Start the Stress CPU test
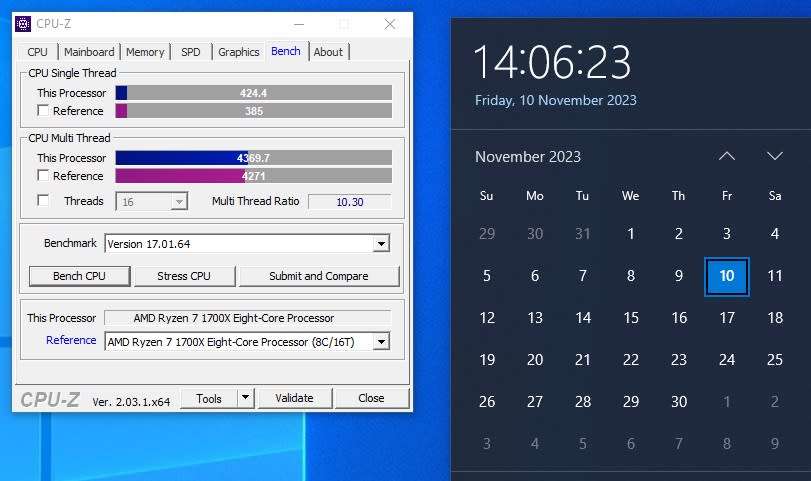Screen dimensions: 811x481 tap(184, 276)
